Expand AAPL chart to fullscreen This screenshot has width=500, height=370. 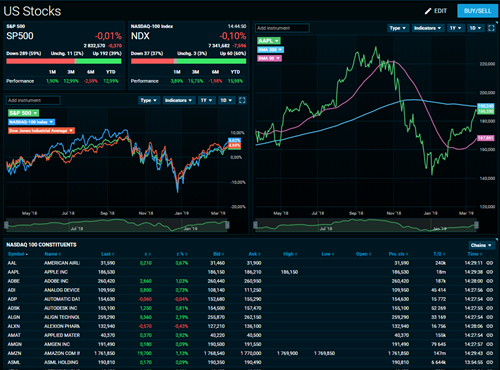tap(491, 28)
